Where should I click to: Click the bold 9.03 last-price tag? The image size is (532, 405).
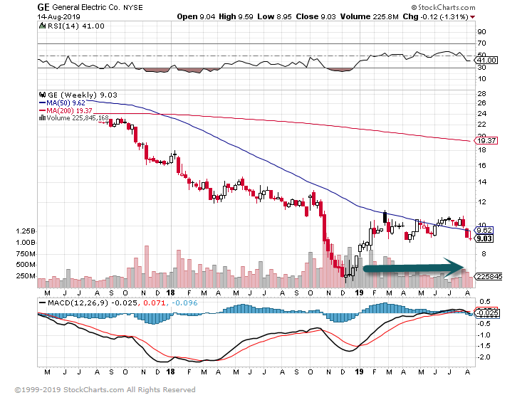pyautogui.click(x=484, y=238)
